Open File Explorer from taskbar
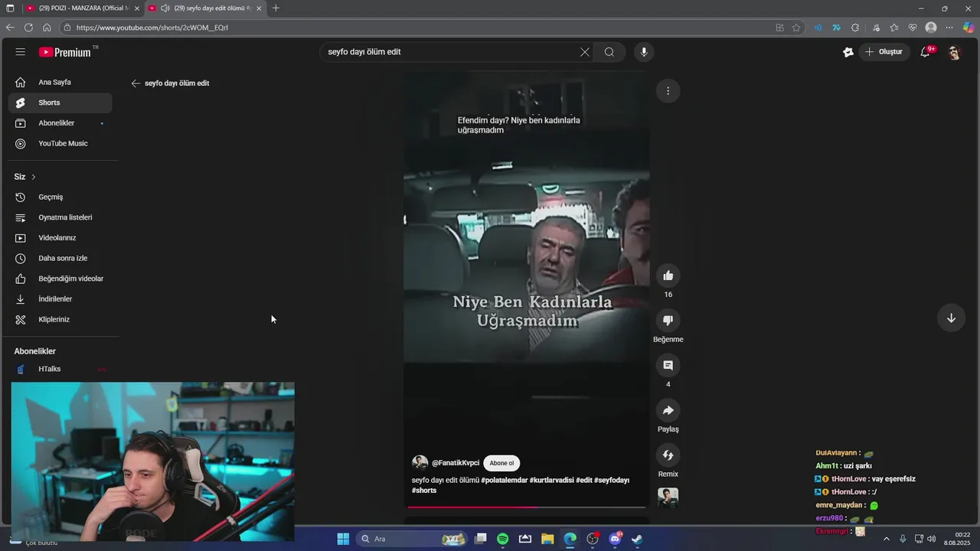This screenshot has width=980, height=551. tap(547, 539)
